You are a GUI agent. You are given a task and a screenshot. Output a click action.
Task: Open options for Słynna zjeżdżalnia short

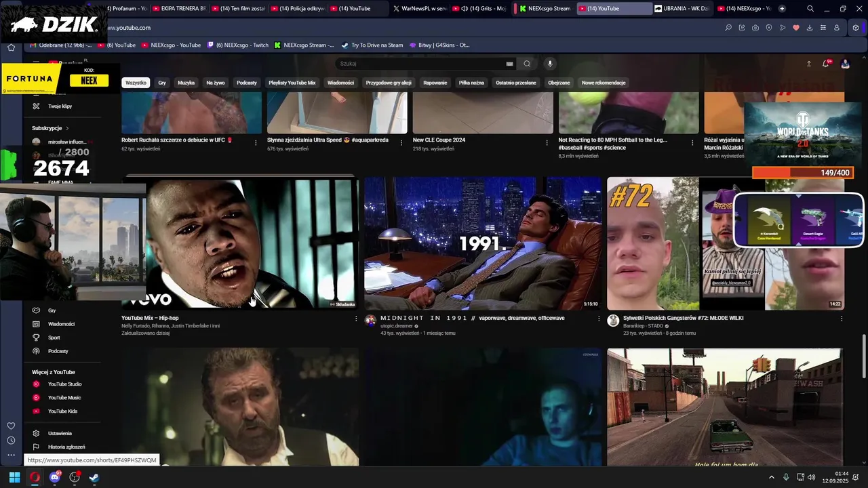[401, 142]
